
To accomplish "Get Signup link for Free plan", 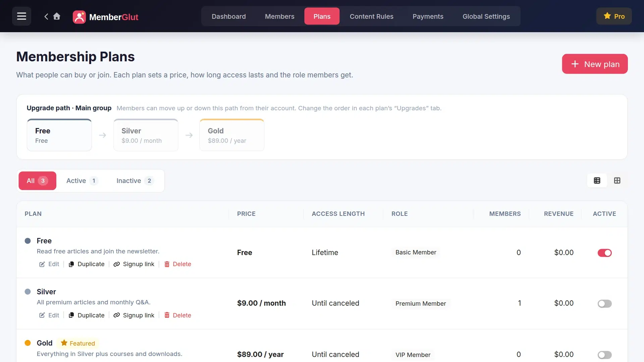I will (x=134, y=264).
